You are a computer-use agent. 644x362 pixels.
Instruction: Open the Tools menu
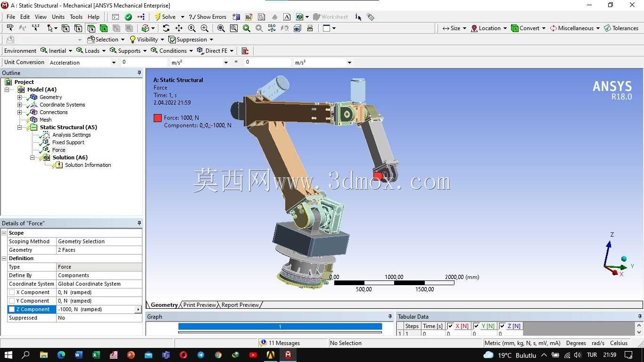pyautogui.click(x=76, y=17)
